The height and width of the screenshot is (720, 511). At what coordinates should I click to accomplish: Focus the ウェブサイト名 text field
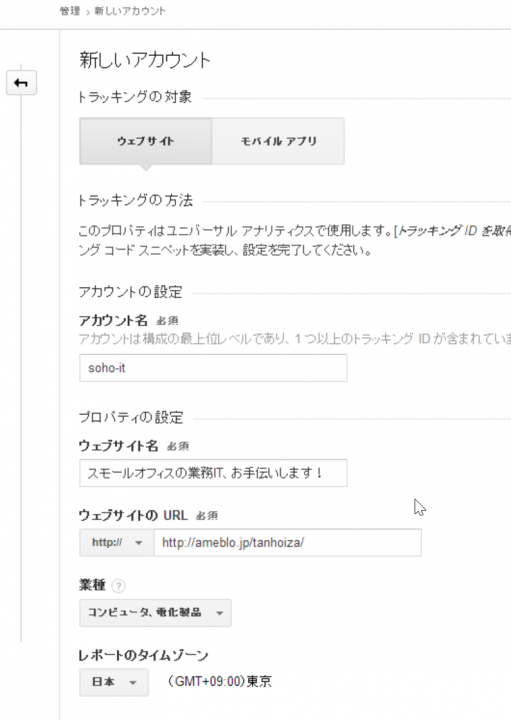tap(213, 473)
